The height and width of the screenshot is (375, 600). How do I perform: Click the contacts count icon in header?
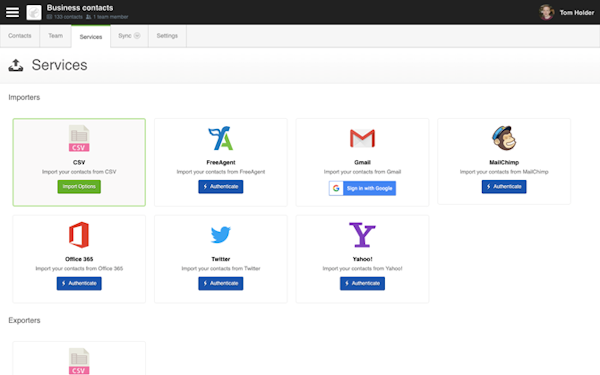tap(49, 17)
